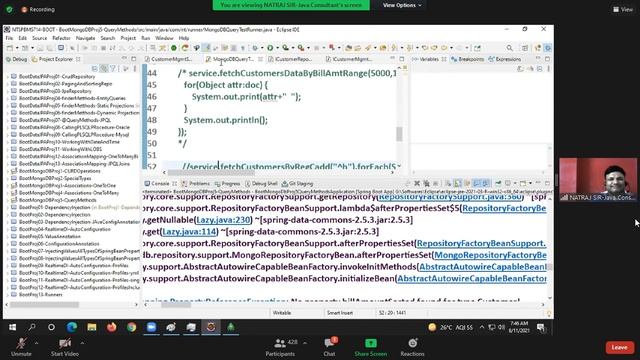
Task: Click the Share Screen button
Action: (x=371, y=347)
